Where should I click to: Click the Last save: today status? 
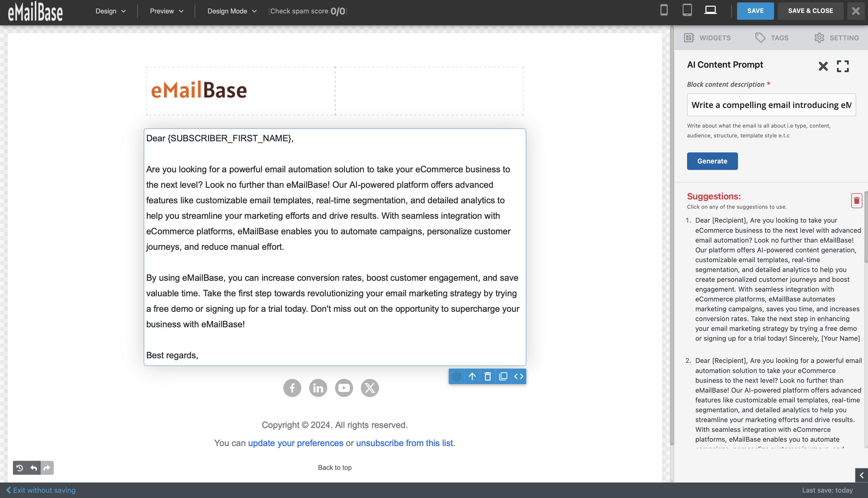(x=827, y=490)
